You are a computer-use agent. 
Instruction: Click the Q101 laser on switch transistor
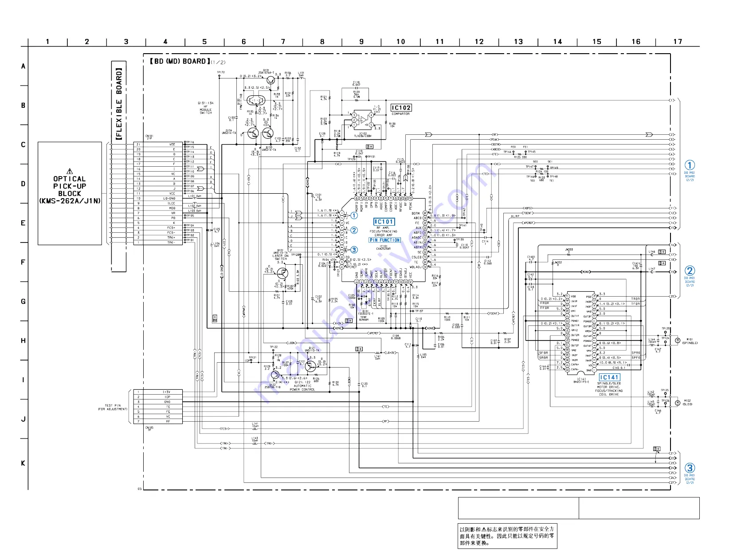(x=282, y=273)
